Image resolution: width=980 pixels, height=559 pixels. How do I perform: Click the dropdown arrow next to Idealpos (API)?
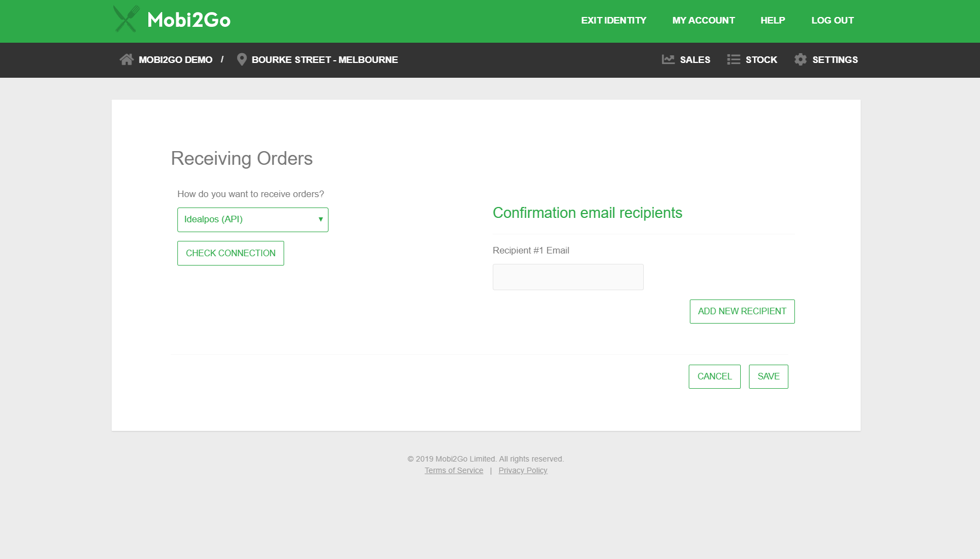(x=320, y=220)
